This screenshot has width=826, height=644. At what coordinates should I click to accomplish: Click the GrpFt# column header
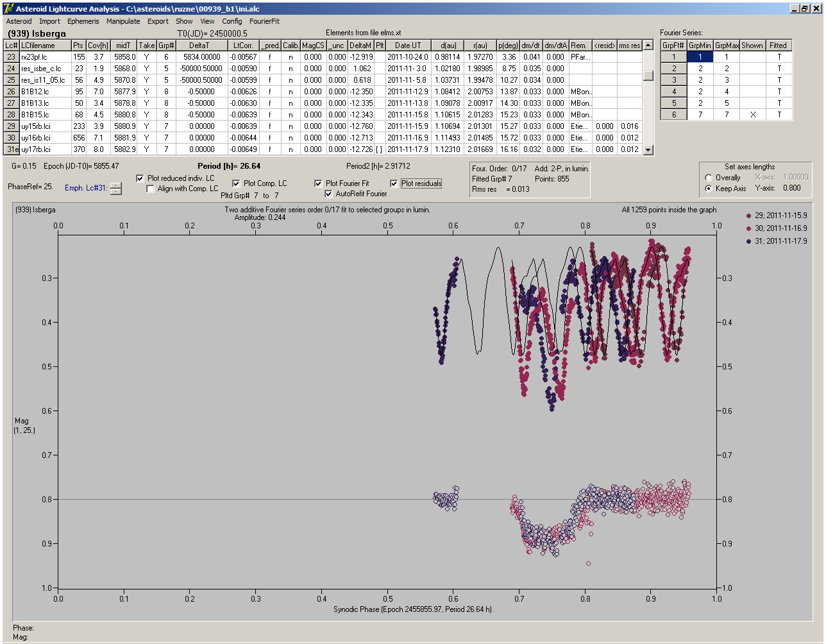(x=674, y=46)
